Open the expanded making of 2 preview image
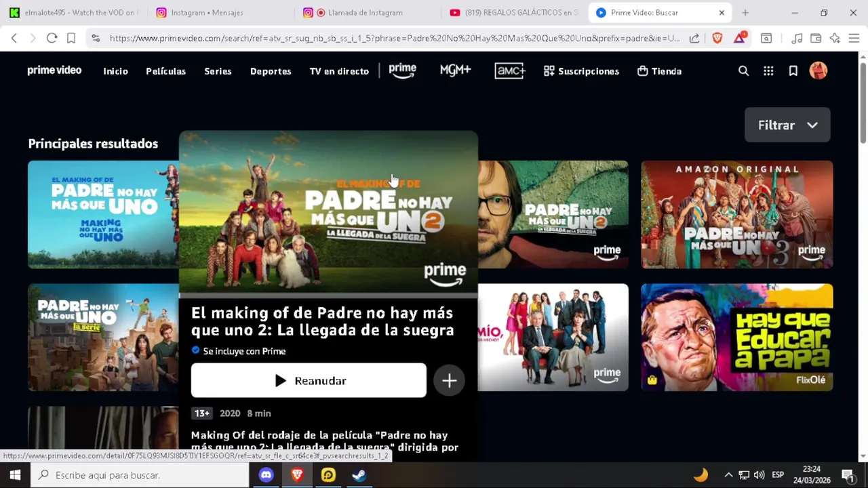 pos(328,213)
